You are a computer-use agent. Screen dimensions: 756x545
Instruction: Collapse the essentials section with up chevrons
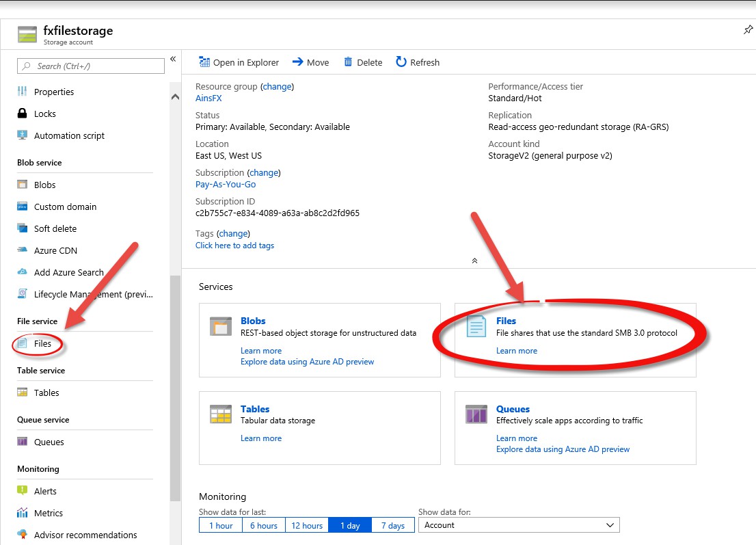(474, 261)
